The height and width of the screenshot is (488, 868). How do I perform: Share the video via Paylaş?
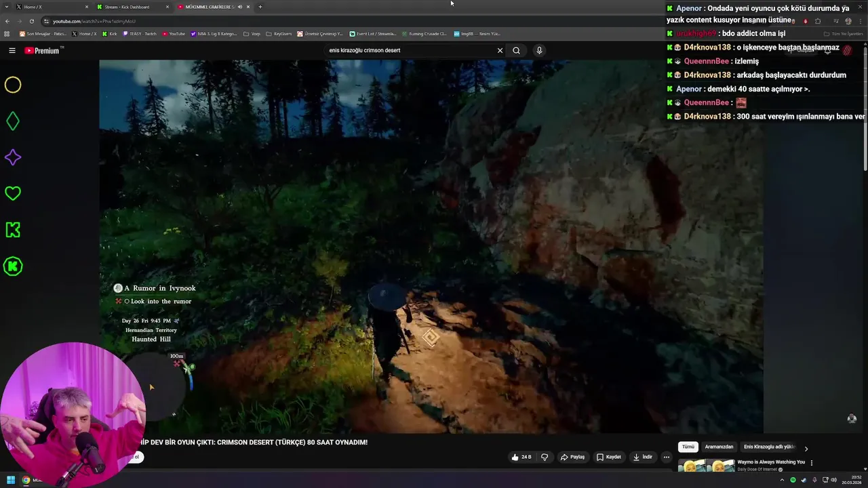(572, 457)
